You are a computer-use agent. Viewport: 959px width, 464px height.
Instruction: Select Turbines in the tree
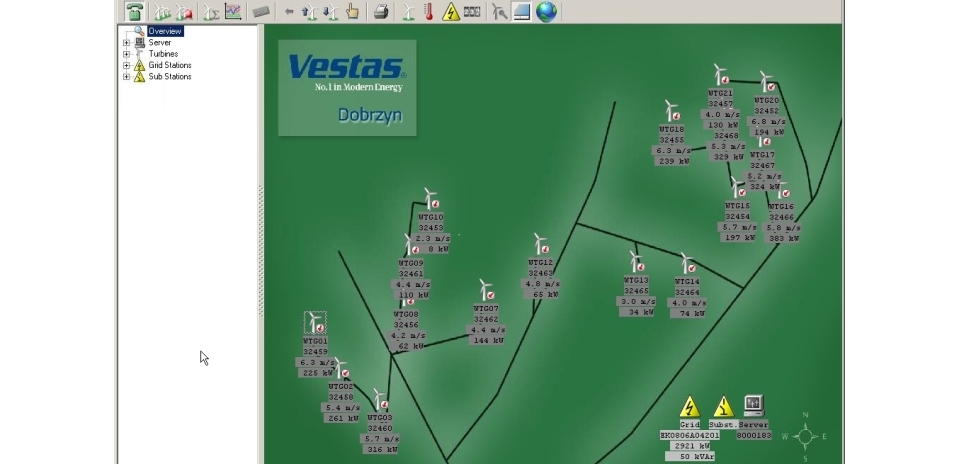(x=163, y=54)
